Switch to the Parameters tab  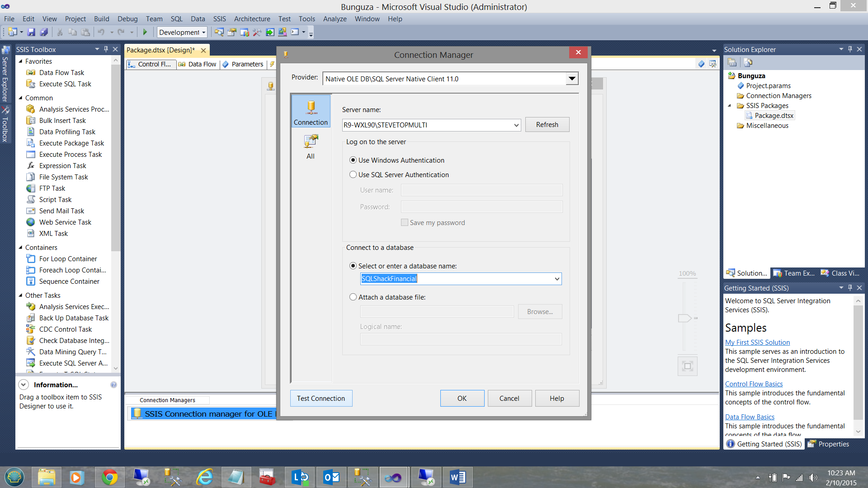pos(243,65)
